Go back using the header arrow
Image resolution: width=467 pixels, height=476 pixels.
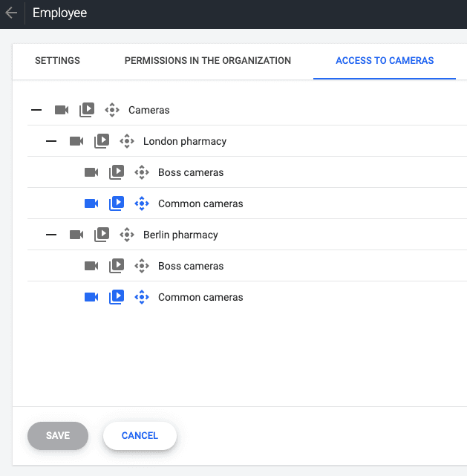(x=11, y=13)
